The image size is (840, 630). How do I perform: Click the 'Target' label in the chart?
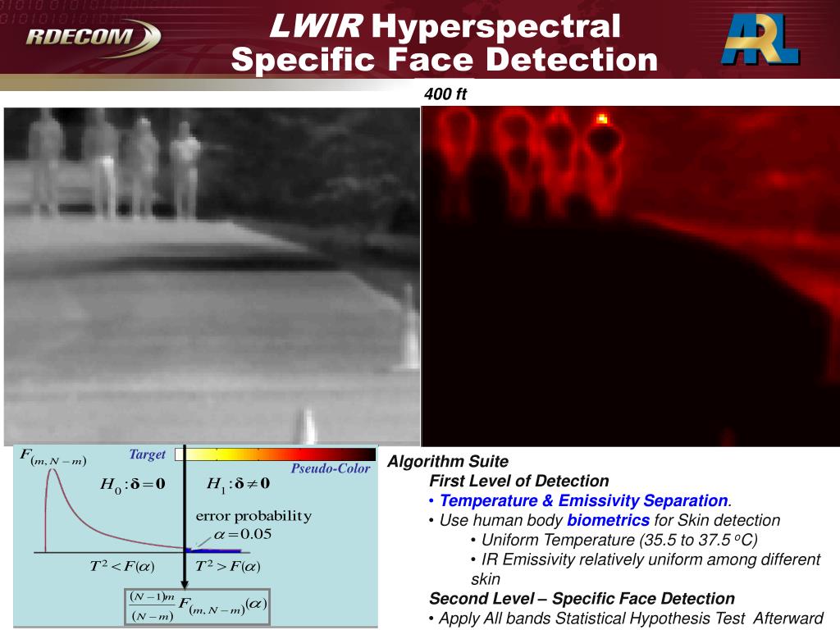click(148, 454)
